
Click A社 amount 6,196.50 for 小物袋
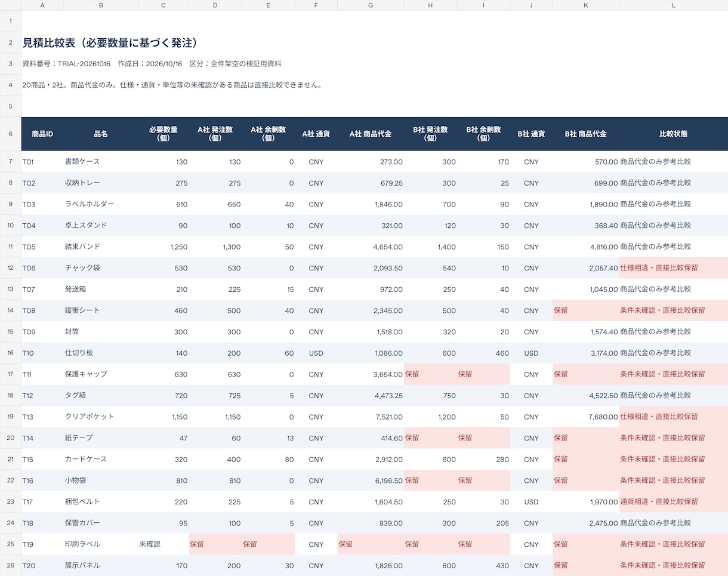click(371, 480)
